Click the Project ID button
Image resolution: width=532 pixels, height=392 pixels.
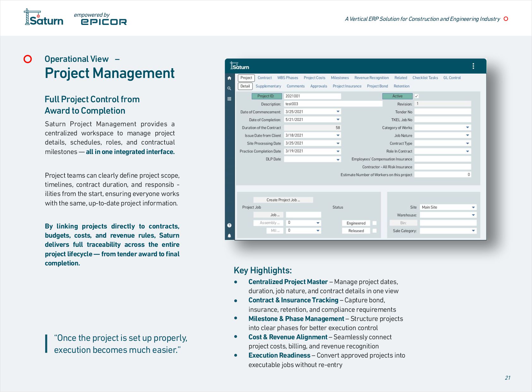(267, 96)
